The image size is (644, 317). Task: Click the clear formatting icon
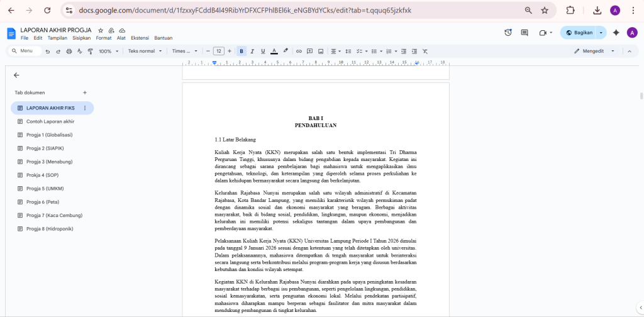point(425,51)
